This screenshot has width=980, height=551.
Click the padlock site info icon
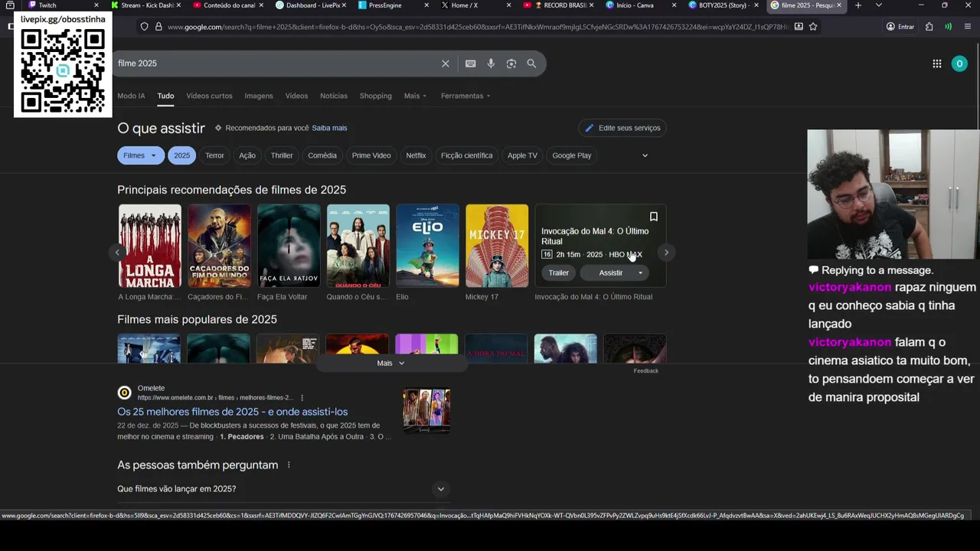tap(158, 27)
